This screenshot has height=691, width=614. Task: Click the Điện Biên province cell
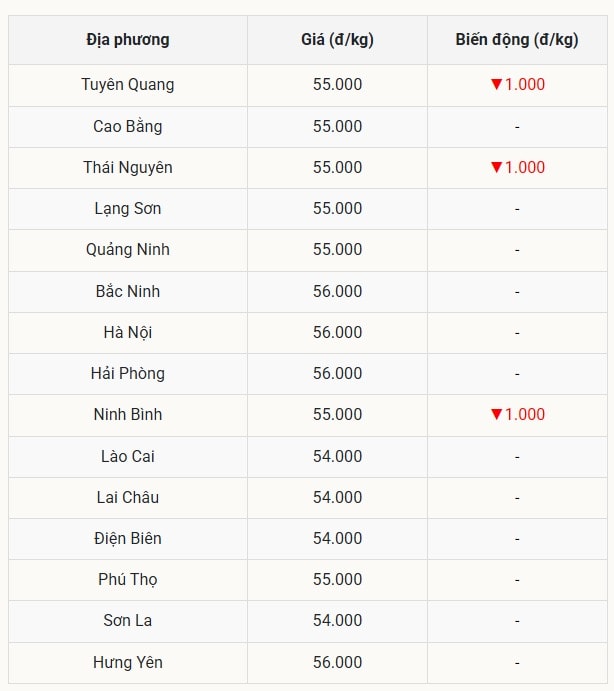point(128,538)
